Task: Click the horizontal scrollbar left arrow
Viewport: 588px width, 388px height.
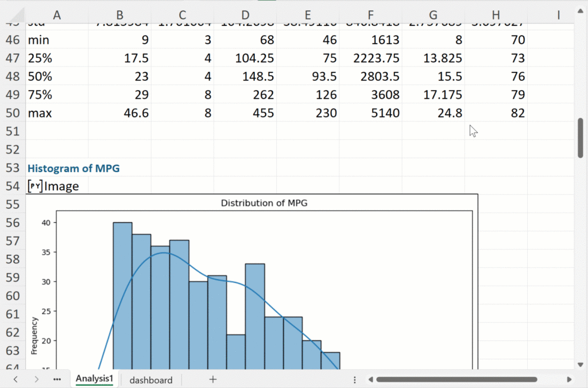Action: point(370,379)
